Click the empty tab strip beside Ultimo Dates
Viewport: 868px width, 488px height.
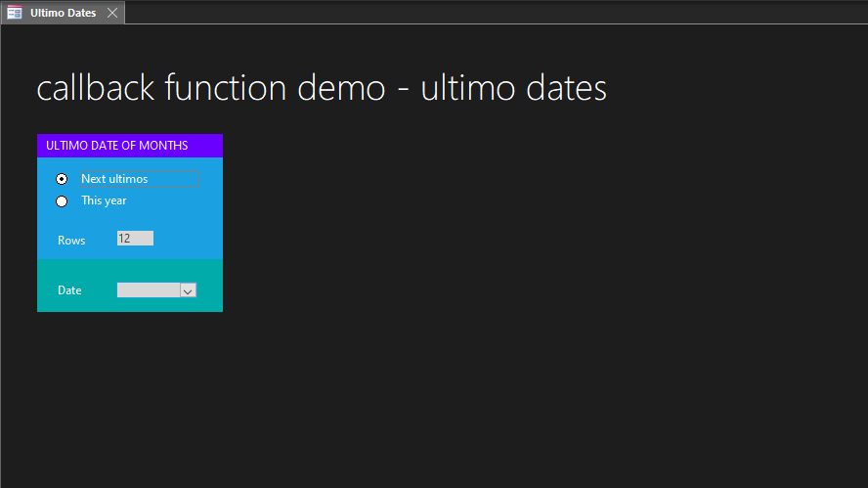tap(489, 13)
